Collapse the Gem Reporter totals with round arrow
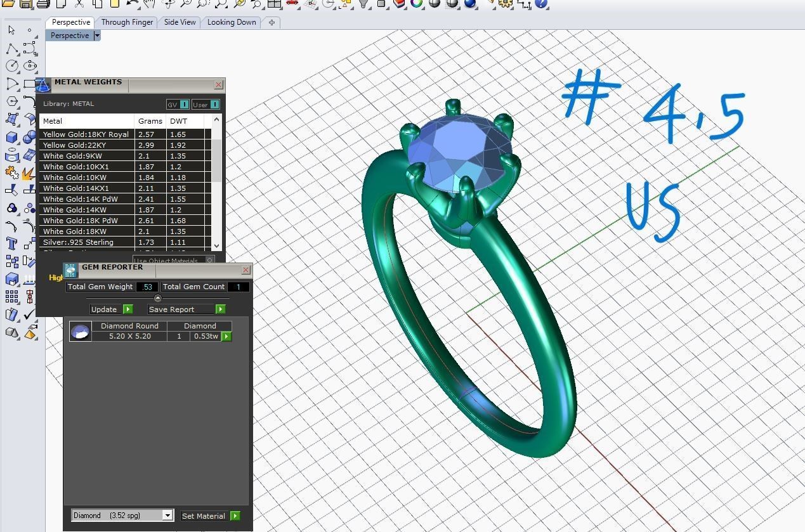Screen dimensions: 805x532 click(158, 298)
